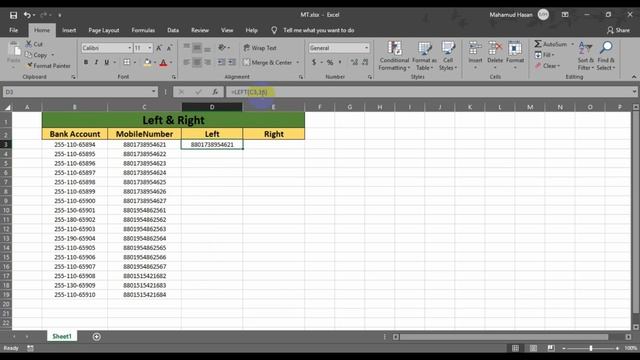Viewport: 640px width, 360px height.
Task: Toggle italic formatting
Action: 96,62
